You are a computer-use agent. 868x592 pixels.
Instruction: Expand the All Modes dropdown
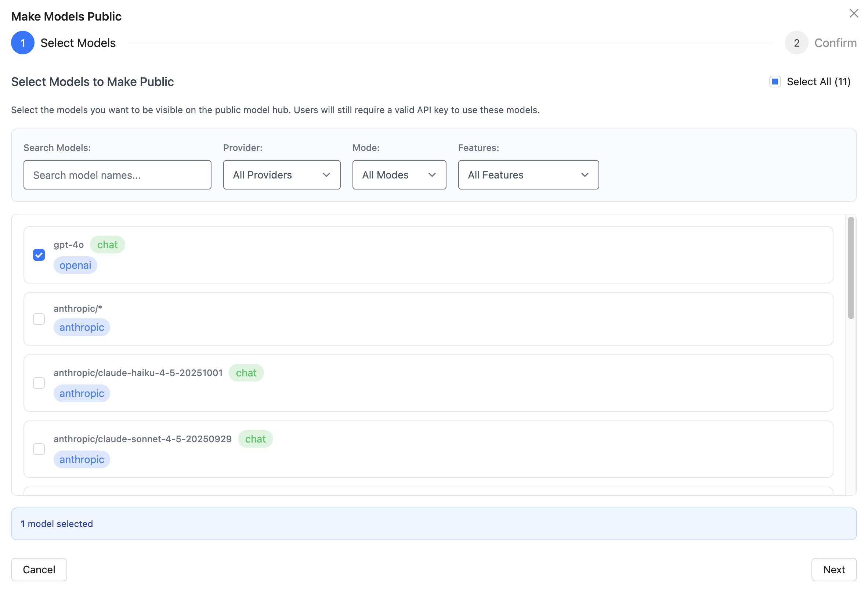pyautogui.click(x=399, y=175)
